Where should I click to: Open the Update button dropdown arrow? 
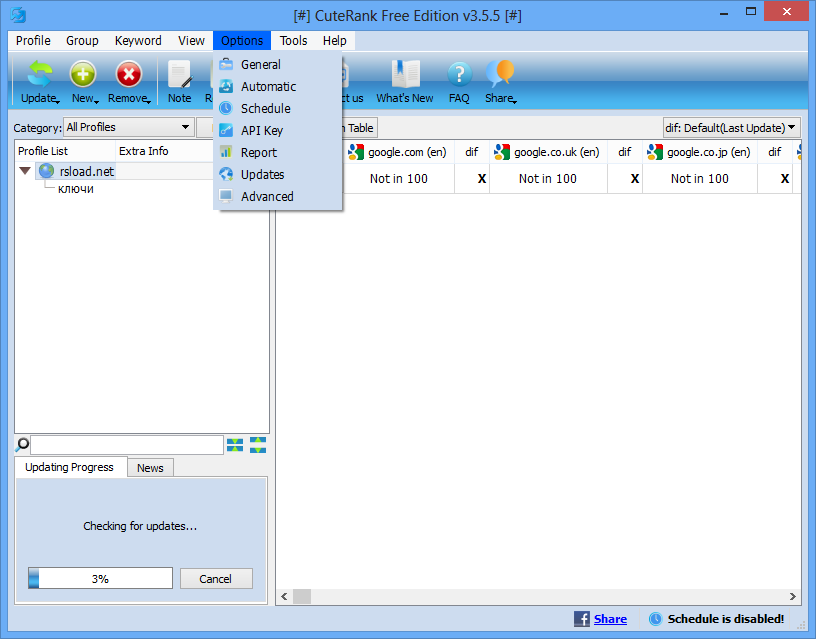click(x=58, y=102)
